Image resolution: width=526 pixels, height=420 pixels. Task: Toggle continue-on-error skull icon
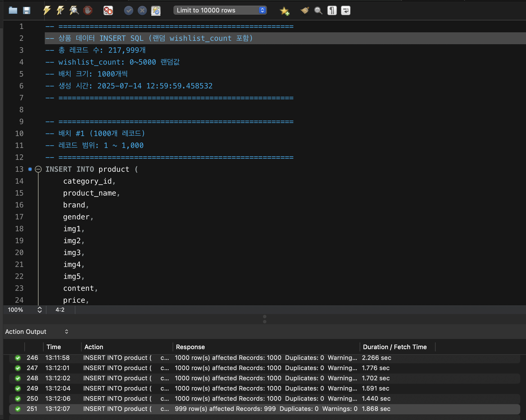tap(108, 11)
